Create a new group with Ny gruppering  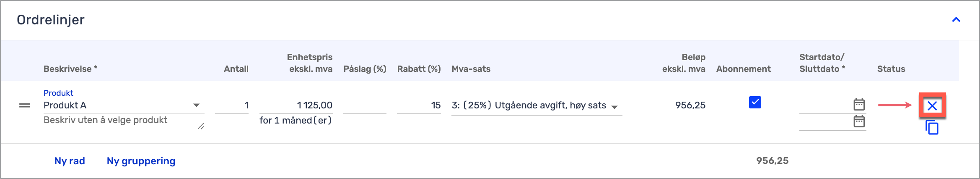141,161
